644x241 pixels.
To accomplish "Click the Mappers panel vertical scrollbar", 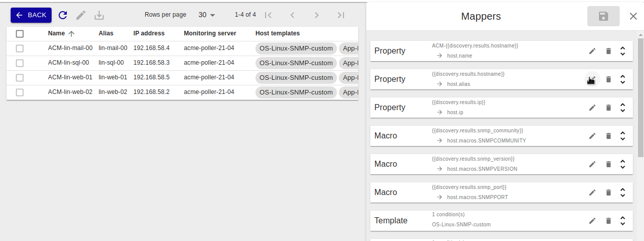I will 640,101.
